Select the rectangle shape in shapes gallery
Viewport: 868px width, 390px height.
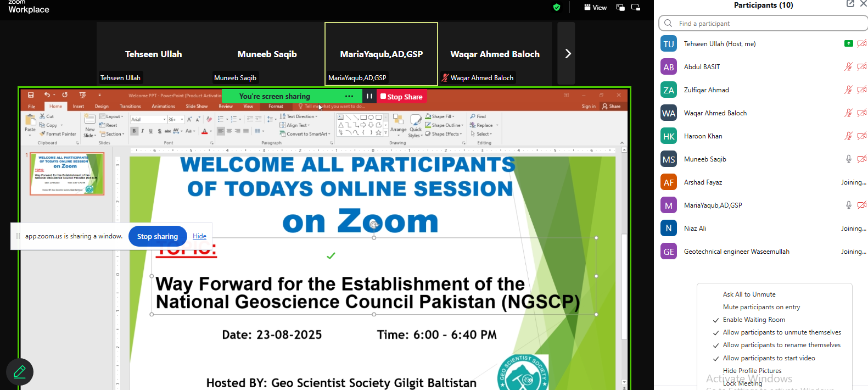pyautogui.click(x=363, y=117)
